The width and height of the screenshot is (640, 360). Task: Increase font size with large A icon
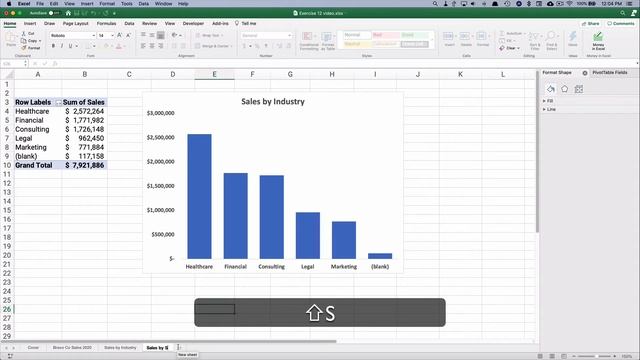pyautogui.click(x=120, y=36)
